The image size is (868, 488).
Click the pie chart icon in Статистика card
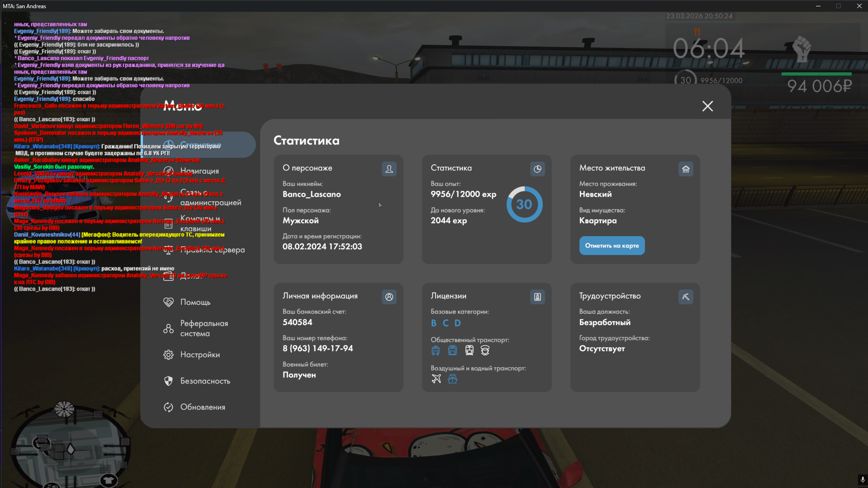pos(537,169)
